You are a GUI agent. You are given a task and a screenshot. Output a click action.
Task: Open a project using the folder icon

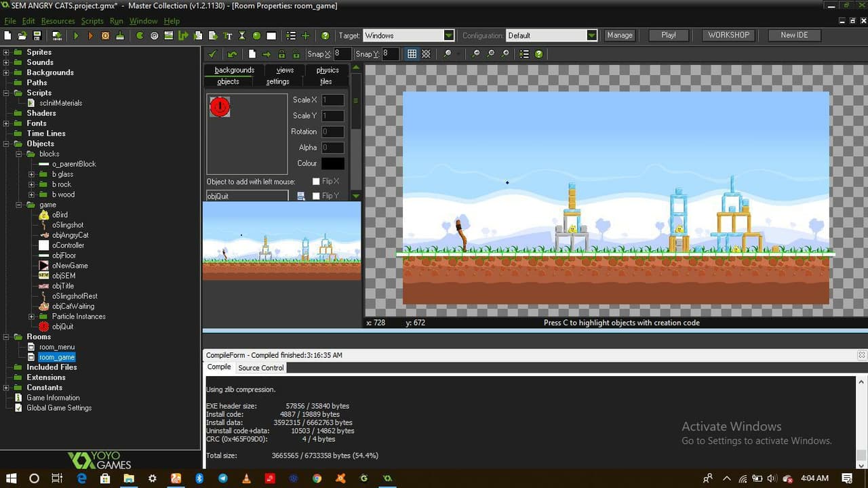click(22, 36)
